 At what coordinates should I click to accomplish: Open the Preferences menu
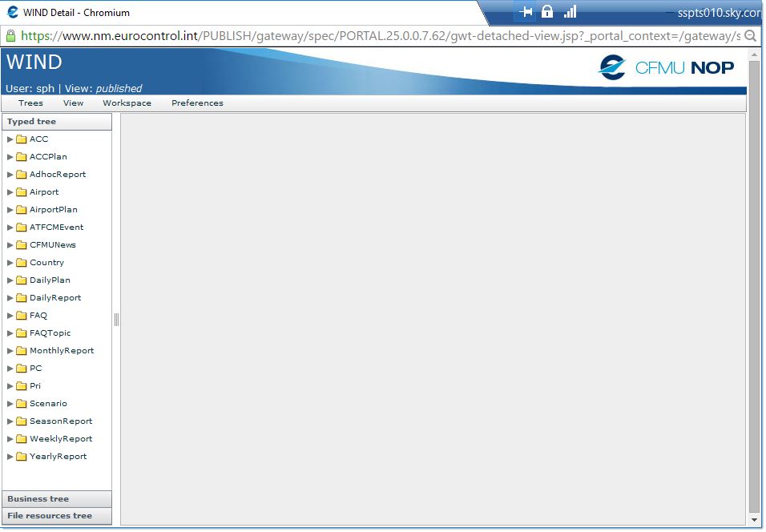click(197, 103)
